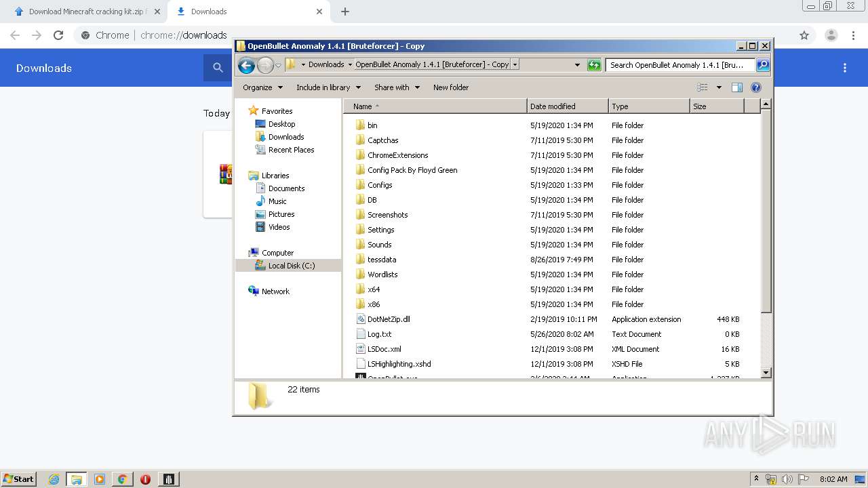Select the Configs folder icon
This screenshot has height=488, width=868.
361,185
